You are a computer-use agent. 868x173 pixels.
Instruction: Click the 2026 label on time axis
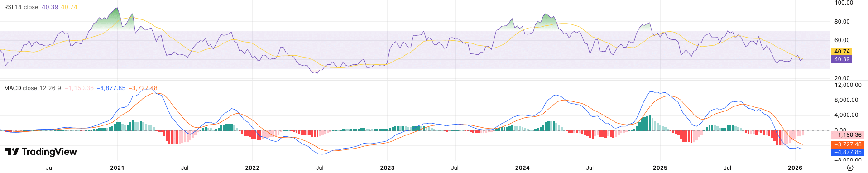(795, 168)
